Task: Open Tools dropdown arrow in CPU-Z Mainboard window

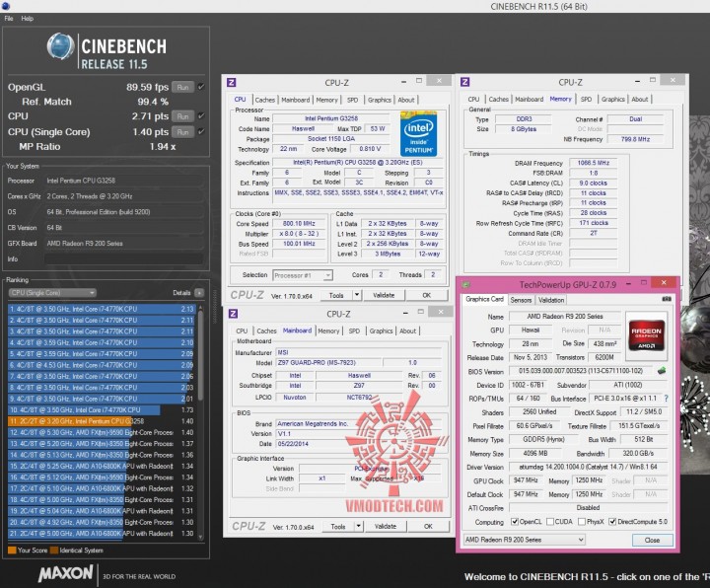Action: tap(359, 527)
